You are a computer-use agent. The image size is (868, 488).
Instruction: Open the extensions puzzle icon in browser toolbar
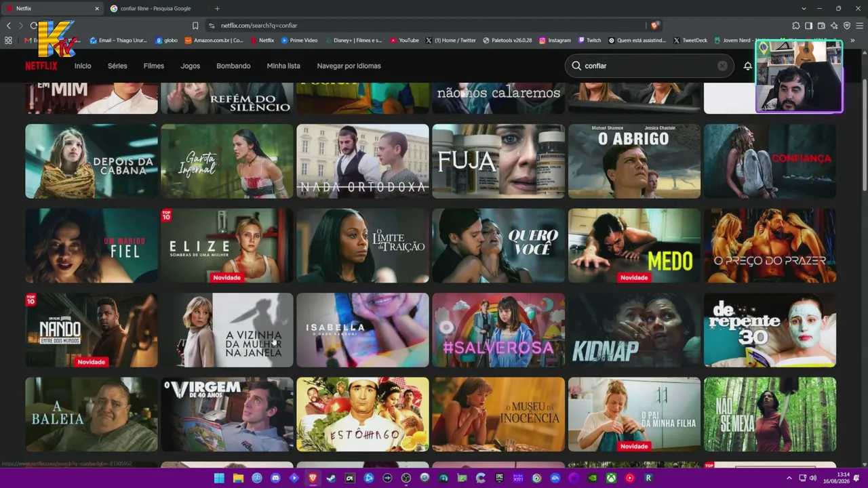pyautogui.click(x=796, y=26)
